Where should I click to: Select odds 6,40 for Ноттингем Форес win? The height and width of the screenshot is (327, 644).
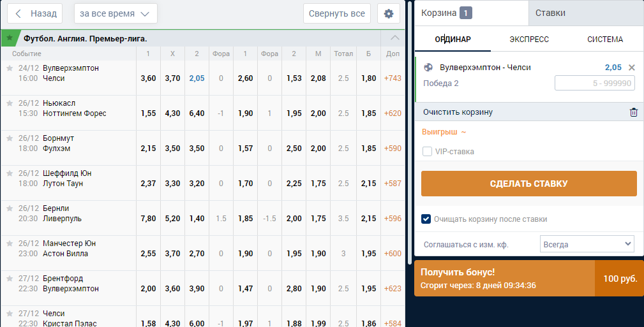pyautogui.click(x=197, y=113)
